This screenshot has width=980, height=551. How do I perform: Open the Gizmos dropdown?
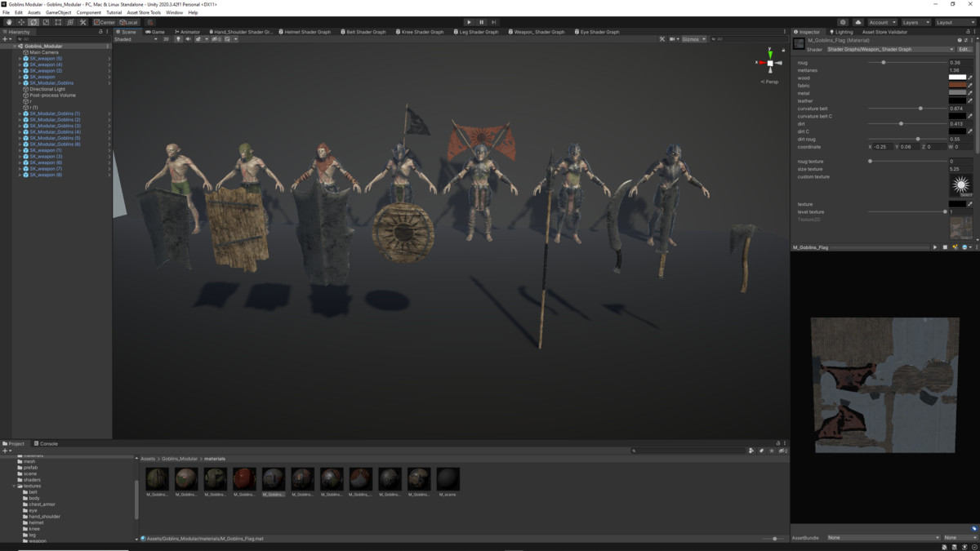[x=694, y=39]
